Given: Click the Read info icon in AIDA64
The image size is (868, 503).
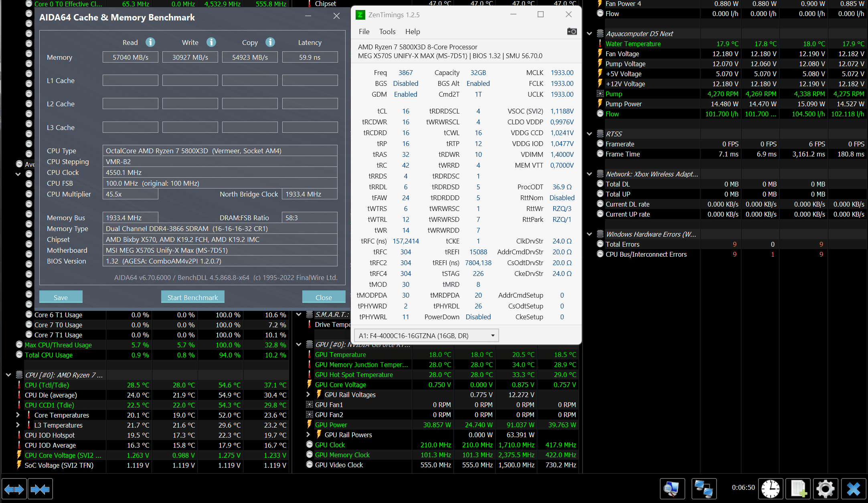Looking at the screenshot, I should click(x=150, y=42).
